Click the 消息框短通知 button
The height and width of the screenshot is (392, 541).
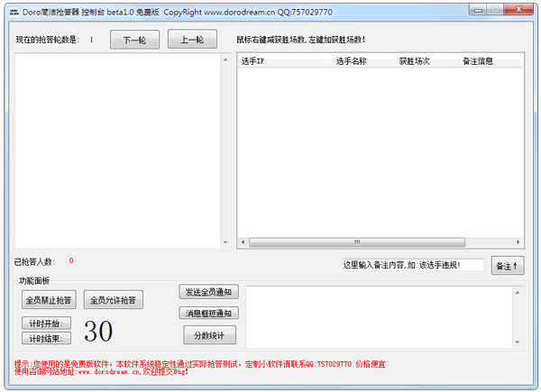209,313
